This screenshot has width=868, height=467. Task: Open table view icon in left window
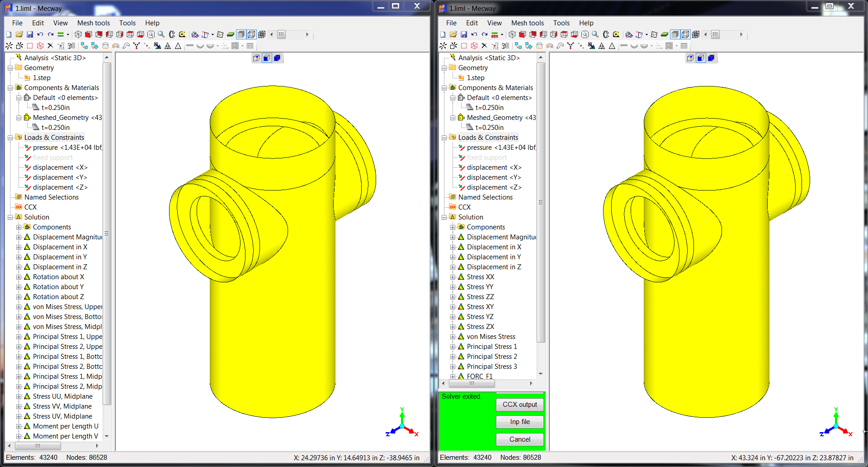[250, 46]
